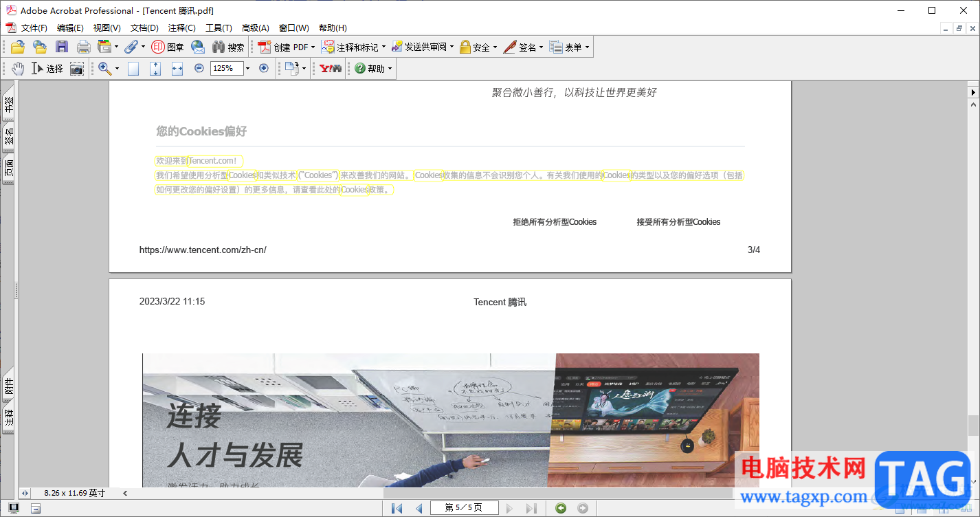Click 拒绝所有分析型Cookies
This screenshot has height=517, width=980.
coord(555,222)
